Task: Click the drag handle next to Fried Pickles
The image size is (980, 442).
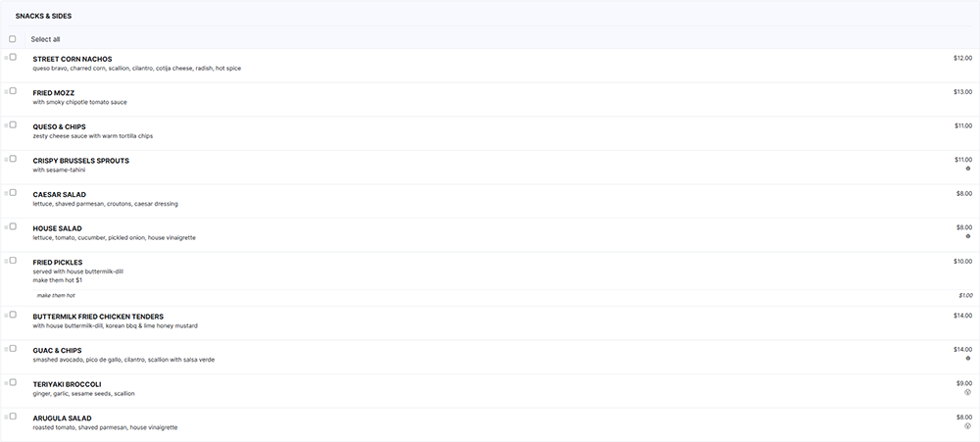Action: point(6,261)
